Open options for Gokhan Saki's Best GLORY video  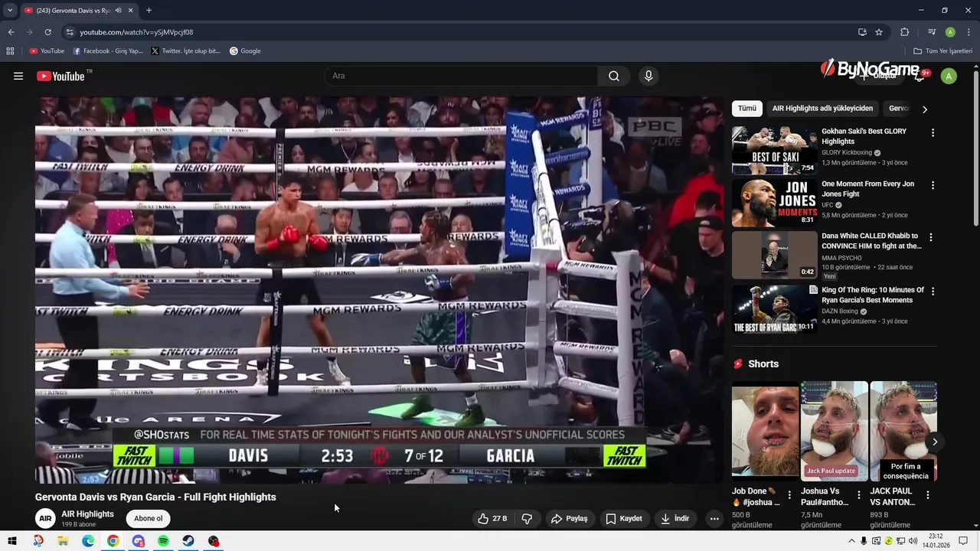click(933, 132)
